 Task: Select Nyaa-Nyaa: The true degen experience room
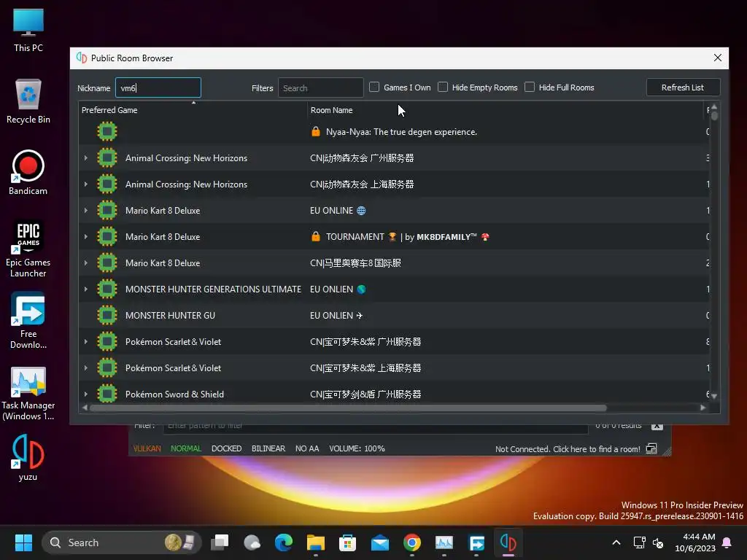click(401, 132)
